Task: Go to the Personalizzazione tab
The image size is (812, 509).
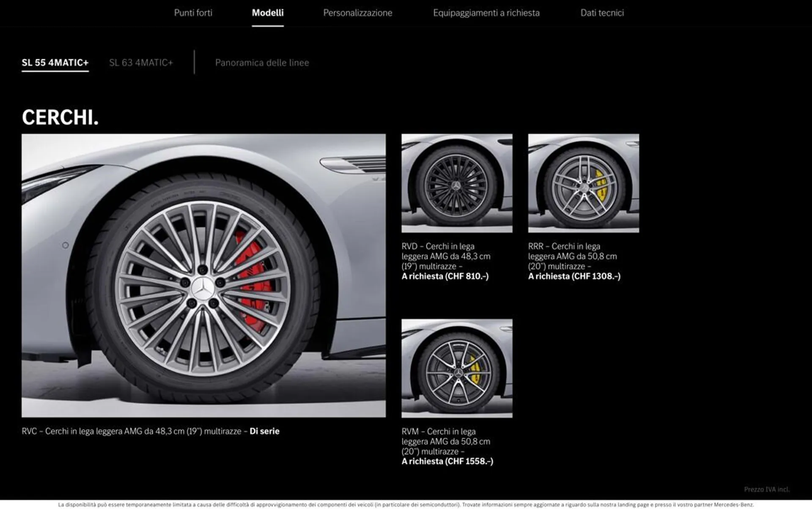Action: 358,13
